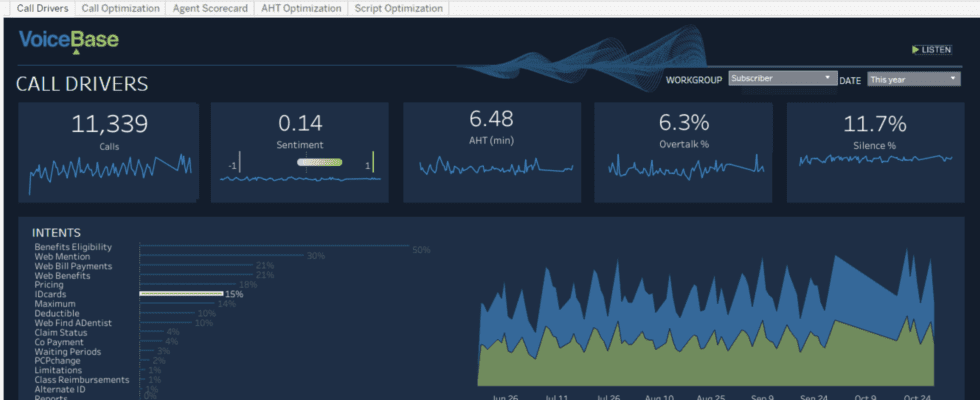
Task: Open the AHT Optimization tab
Action: coord(298,8)
